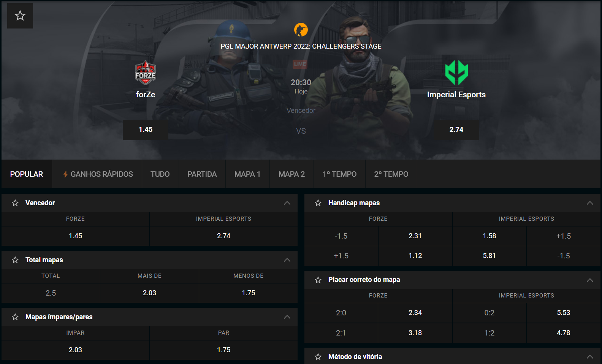Toggle the star favorite for Handicap mapas
Image resolution: width=602 pixels, height=364 pixels.
coord(318,203)
